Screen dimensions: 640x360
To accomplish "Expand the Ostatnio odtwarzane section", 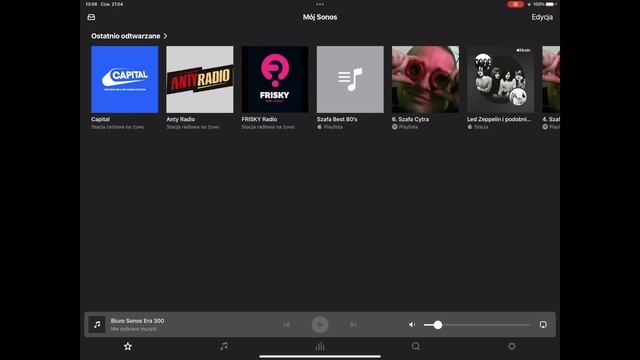I will 129,36.
